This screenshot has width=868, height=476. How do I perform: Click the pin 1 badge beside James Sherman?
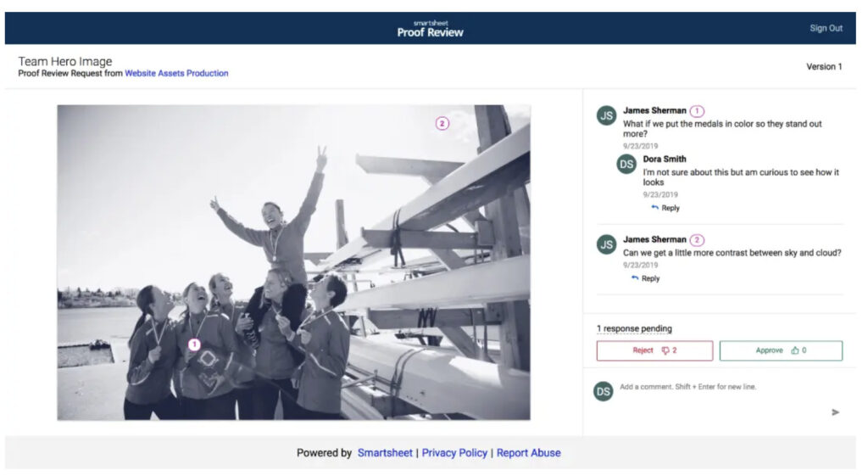(697, 111)
